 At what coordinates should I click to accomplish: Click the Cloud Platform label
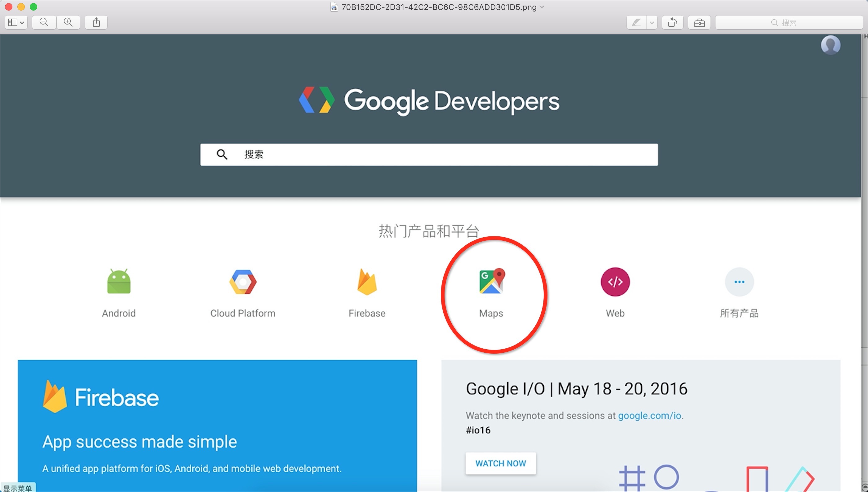(243, 313)
